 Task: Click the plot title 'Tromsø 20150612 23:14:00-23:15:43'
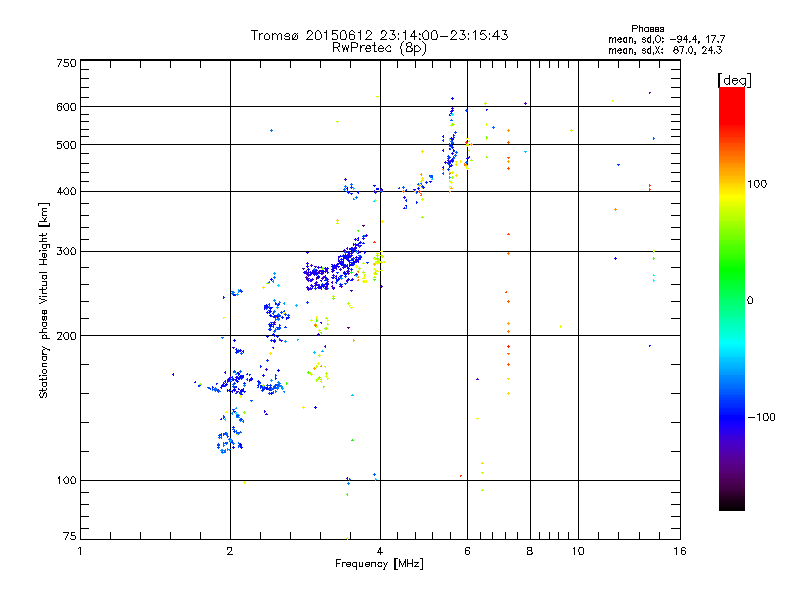click(x=379, y=35)
